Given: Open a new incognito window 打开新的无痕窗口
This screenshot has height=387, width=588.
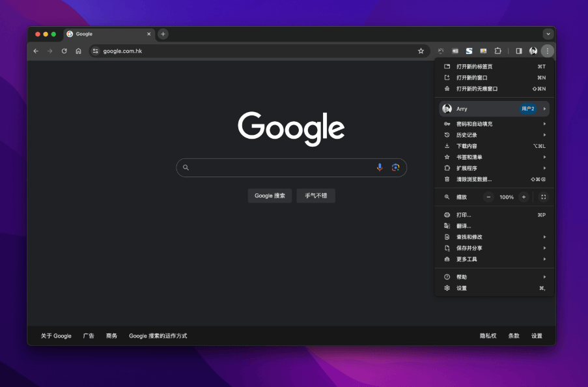Looking at the screenshot, I should pos(494,89).
